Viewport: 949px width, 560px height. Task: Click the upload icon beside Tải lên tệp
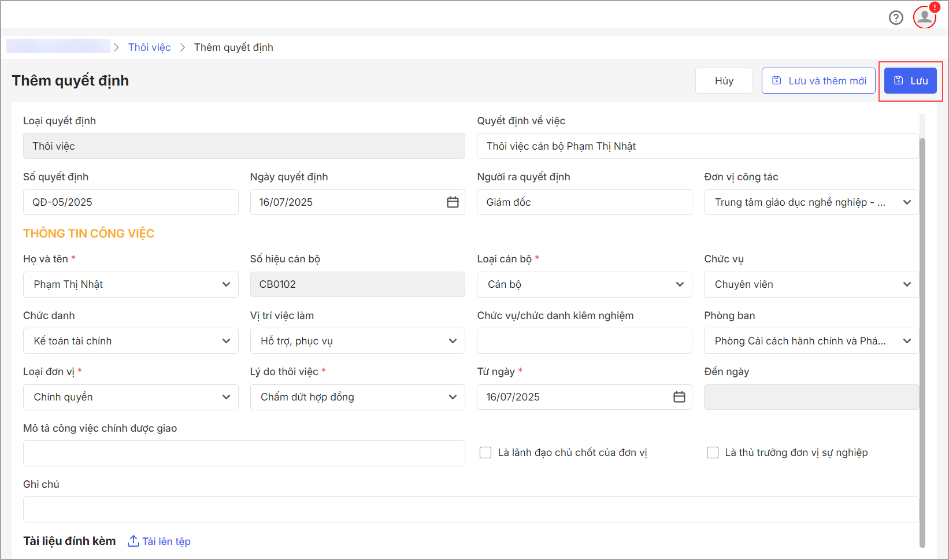tap(133, 541)
